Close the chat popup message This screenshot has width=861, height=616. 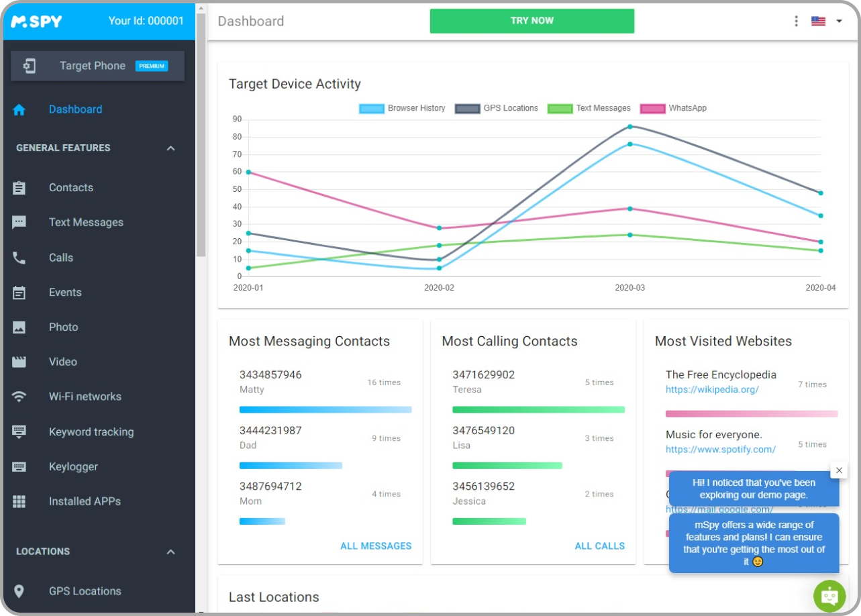coord(838,470)
